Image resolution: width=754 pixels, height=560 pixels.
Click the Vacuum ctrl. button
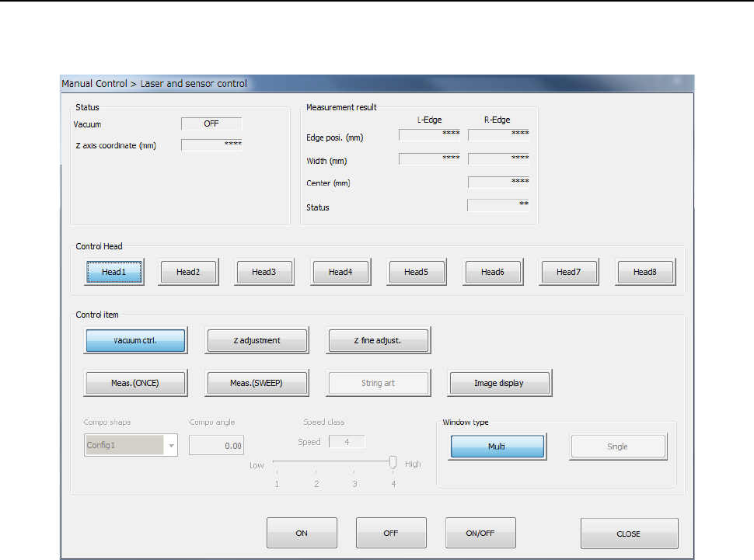134,340
